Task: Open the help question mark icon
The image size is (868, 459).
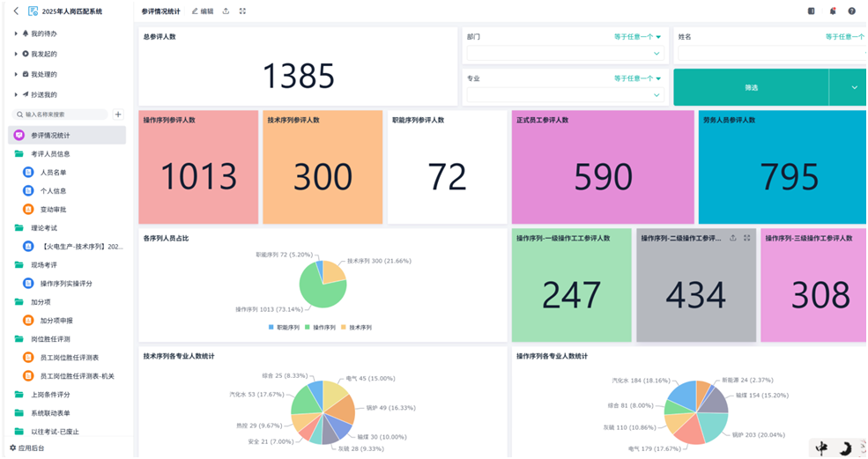Action: click(x=852, y=11)
